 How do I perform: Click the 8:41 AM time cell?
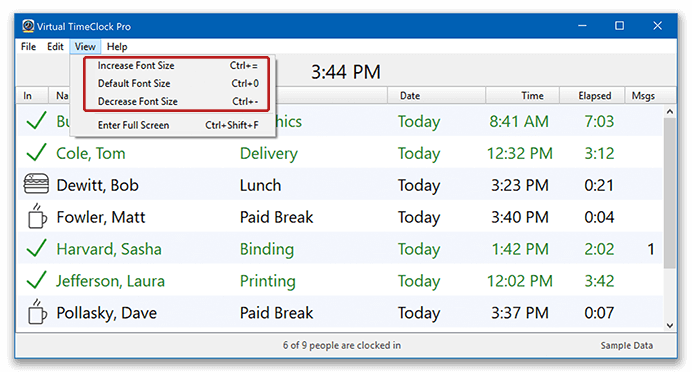[x=519, y=121]
